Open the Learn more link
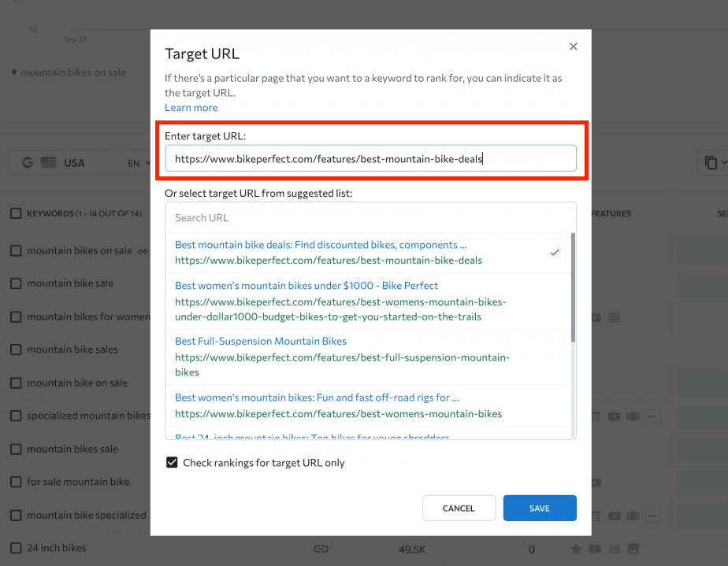The height and width of the screenshot is (566, 728). [x=191, y=108]
